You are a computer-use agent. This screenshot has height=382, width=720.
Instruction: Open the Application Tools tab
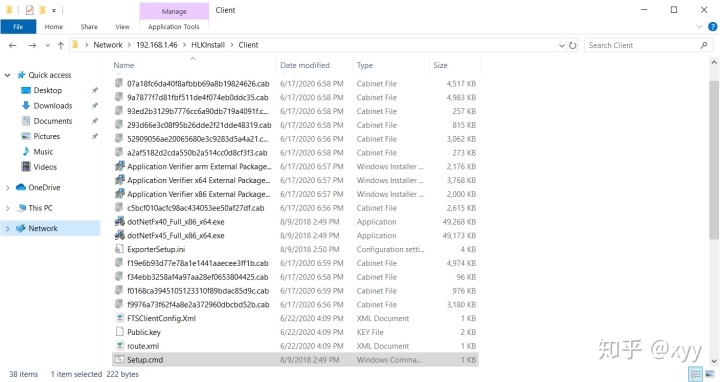[174, 27]
